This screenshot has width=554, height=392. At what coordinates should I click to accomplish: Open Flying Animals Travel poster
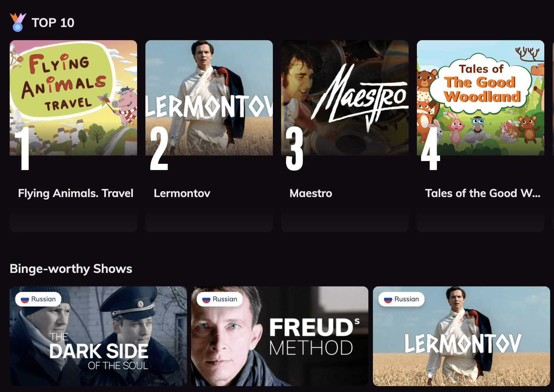[x=73, y=98]
